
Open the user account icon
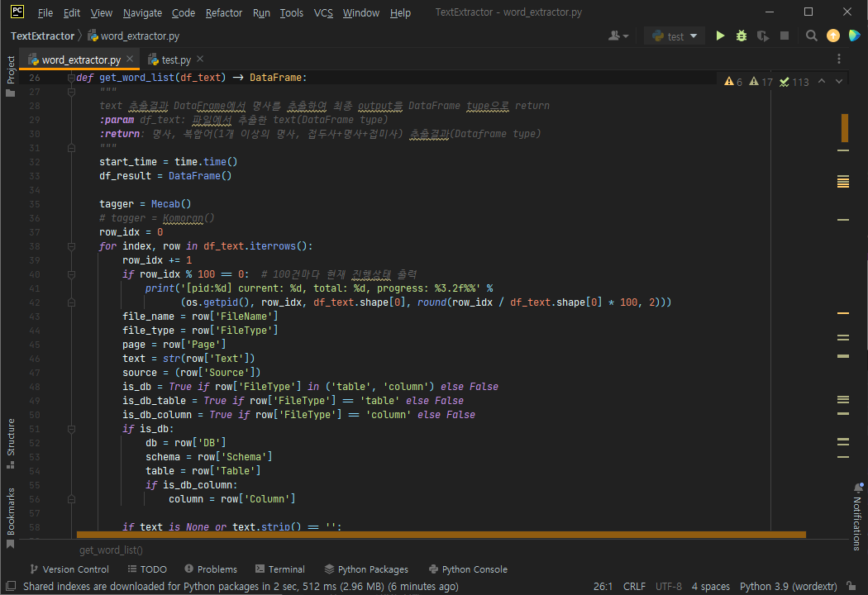(618, 36)
